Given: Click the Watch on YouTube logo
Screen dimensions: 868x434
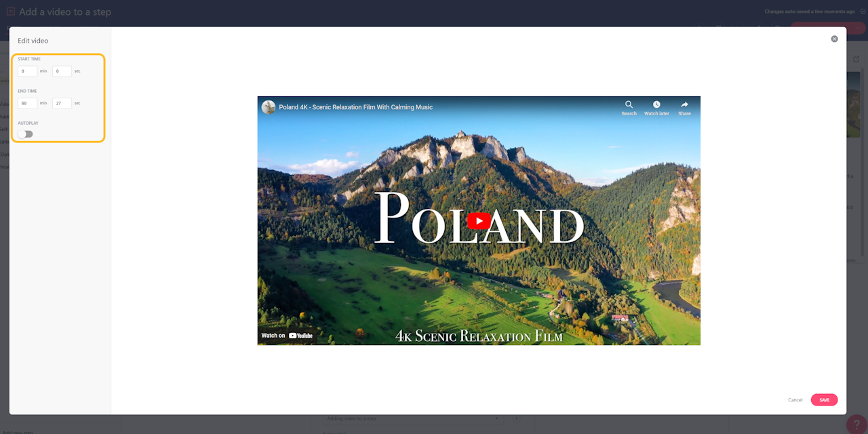Looking at the screenshot, I should pos(287,335).
